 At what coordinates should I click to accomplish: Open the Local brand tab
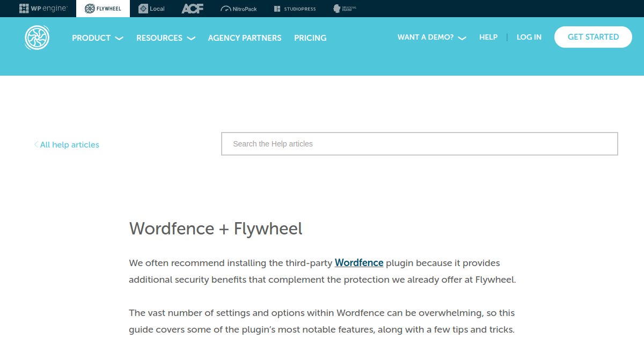[151, 9]
